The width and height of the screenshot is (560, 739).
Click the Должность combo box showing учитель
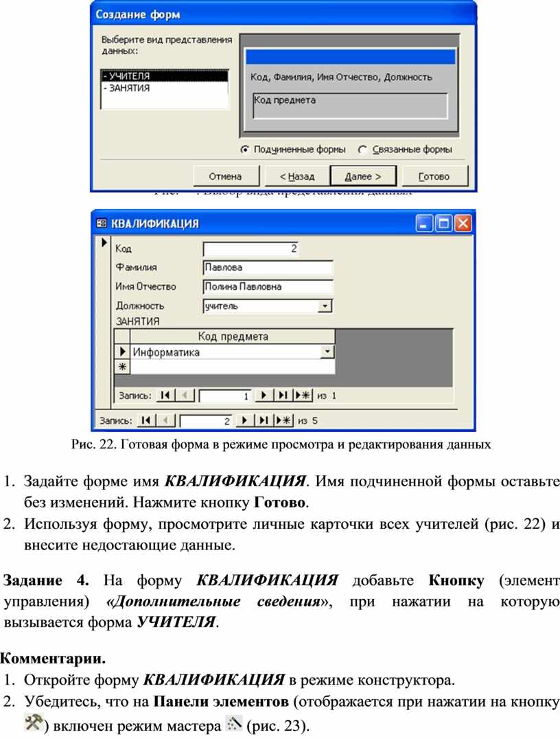268,306
